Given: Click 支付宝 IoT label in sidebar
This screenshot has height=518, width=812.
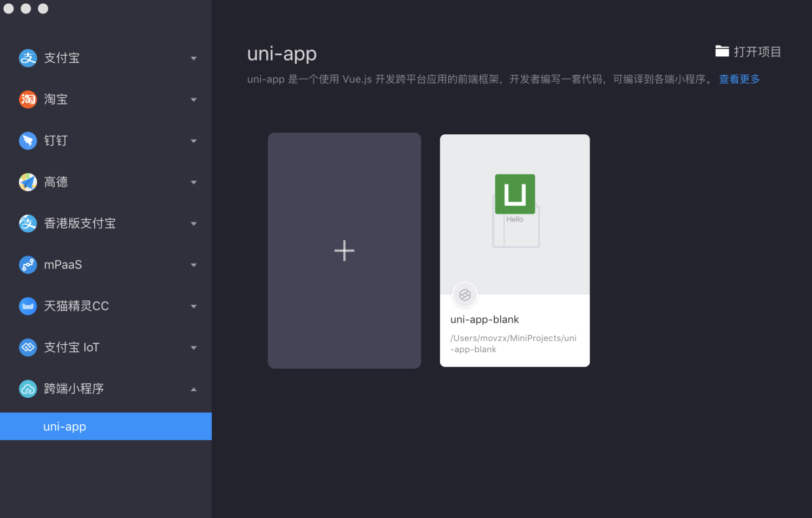Looking at the screenshot, I should pyautogui.click(x=71, y=347).
